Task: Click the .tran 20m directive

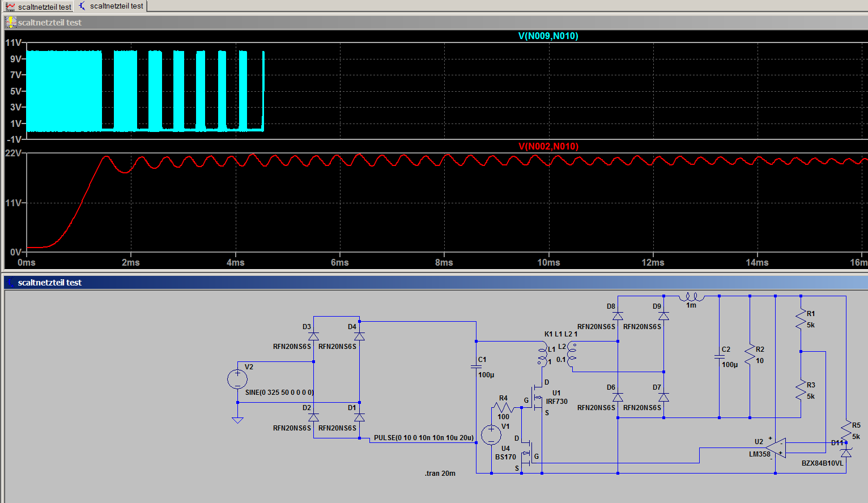Action: click(440, 473)
